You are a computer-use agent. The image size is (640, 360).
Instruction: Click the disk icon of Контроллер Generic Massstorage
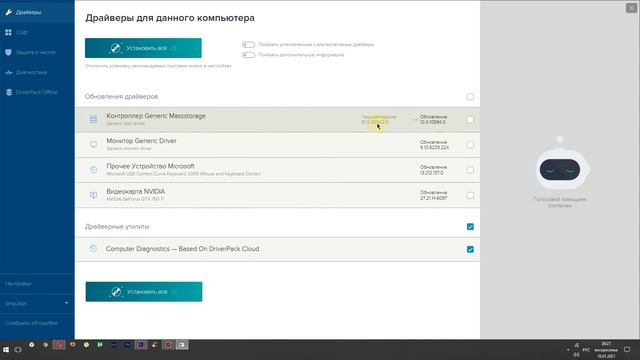coord(93,119)
